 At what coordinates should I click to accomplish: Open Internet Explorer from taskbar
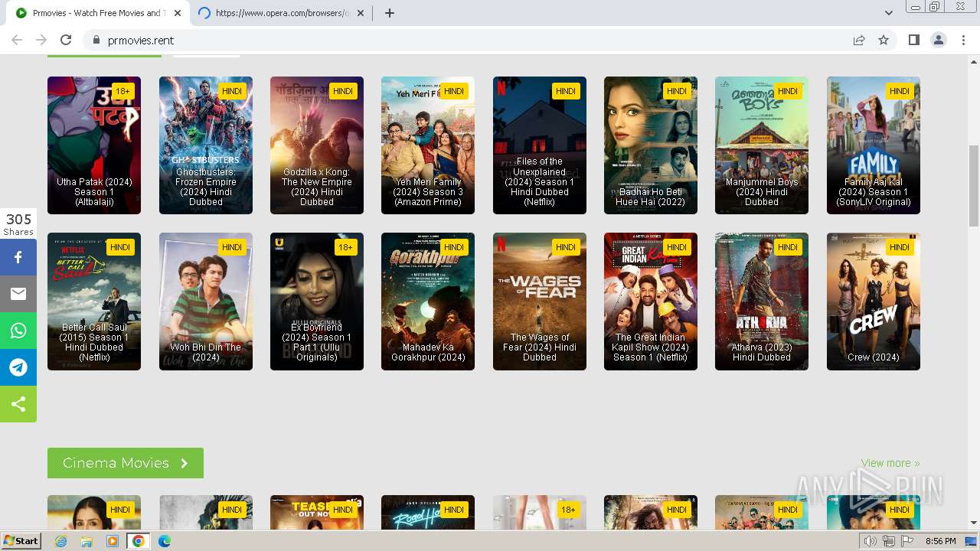(x=61, y=541)
